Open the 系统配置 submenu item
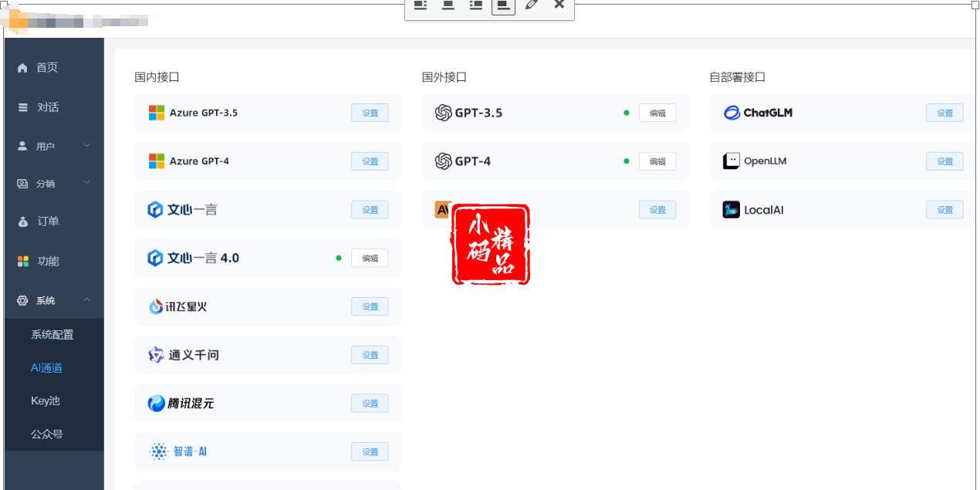The width and height of the screenshot is (980, 490). coord(54,335)
